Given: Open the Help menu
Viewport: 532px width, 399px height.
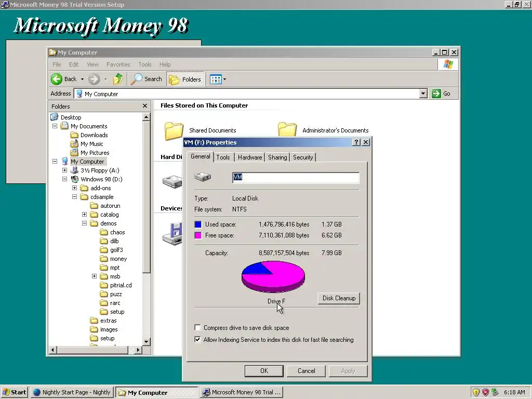Looking at the screenshot, I should pyautogui.click(x=165, y=64).
